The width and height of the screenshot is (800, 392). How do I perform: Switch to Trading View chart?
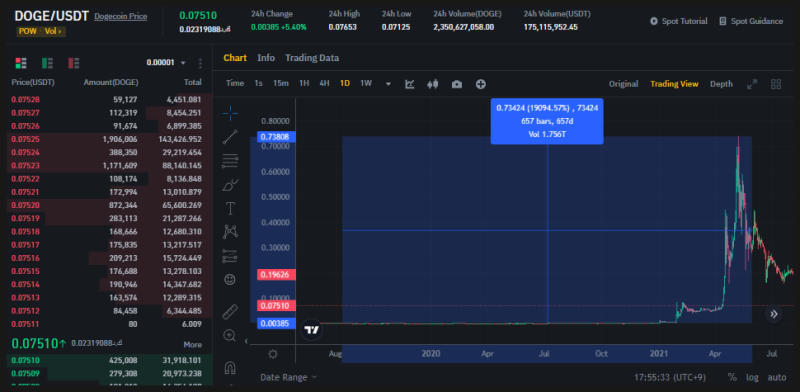click(674, 84)
